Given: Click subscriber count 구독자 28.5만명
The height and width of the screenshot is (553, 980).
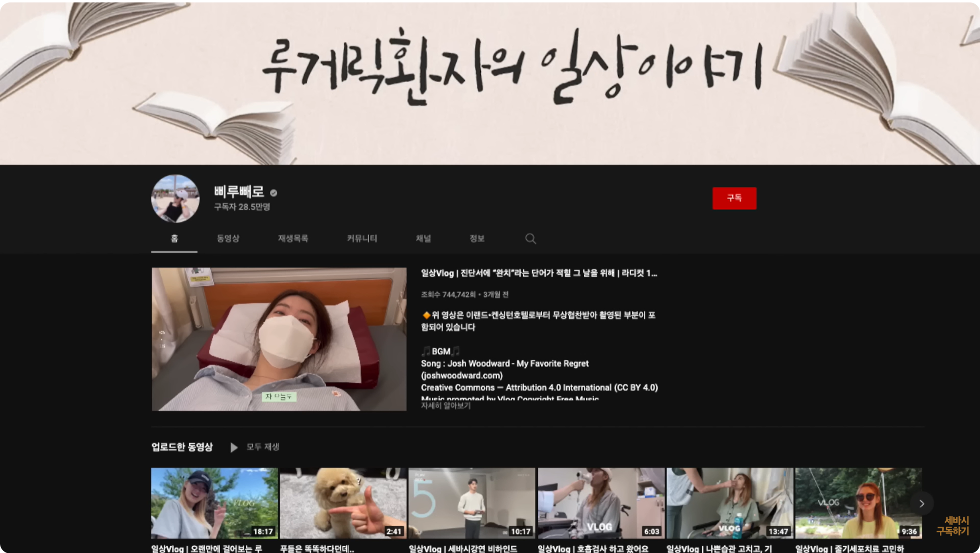Looking at the screenshot, I should (242, 207).
